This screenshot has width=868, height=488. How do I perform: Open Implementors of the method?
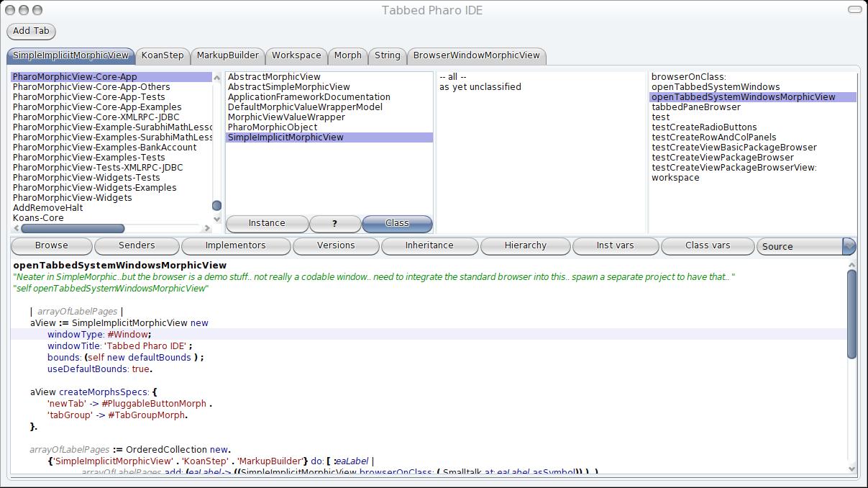click(236, 245)
